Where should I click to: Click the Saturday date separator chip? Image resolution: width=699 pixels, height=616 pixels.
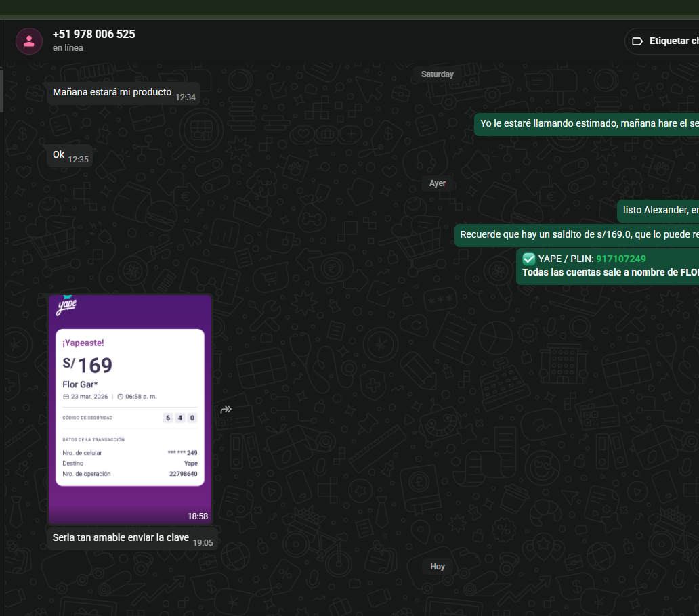[438, 74]
